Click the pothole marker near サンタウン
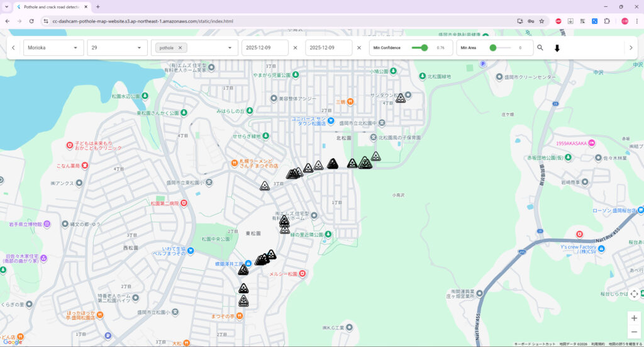The height and width of the screenshot is (347, 644). click(400, 98)
